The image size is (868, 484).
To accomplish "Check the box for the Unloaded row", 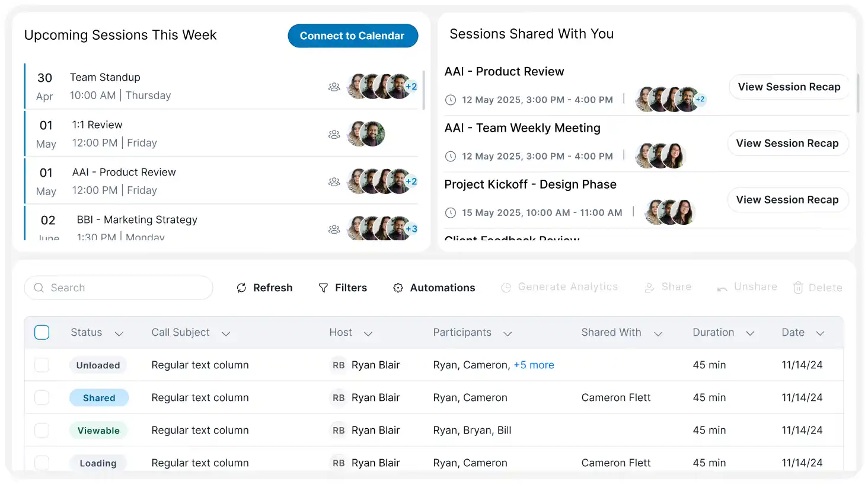I will 42,365.
